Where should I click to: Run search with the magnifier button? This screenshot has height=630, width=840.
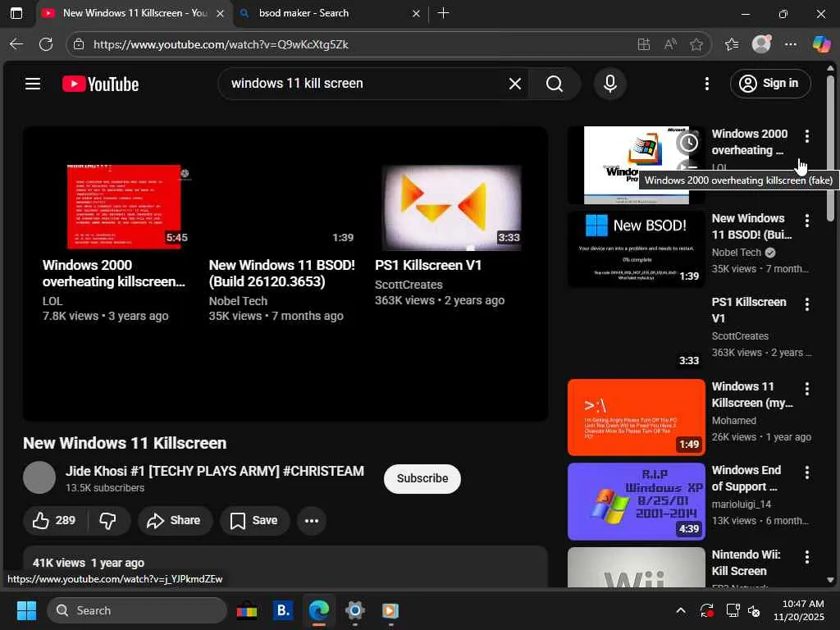pos(555,84)
